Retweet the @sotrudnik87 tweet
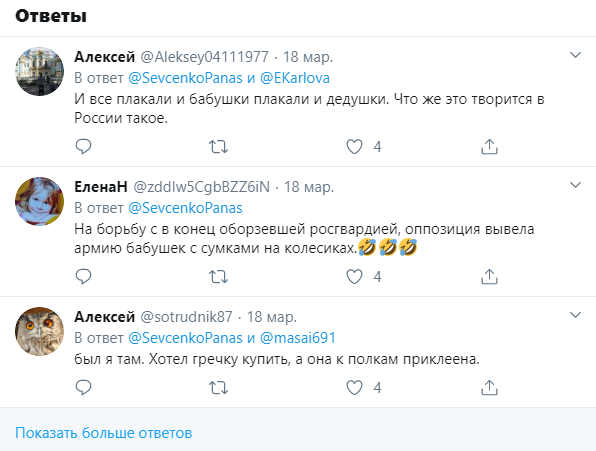 tap(219, 387)
